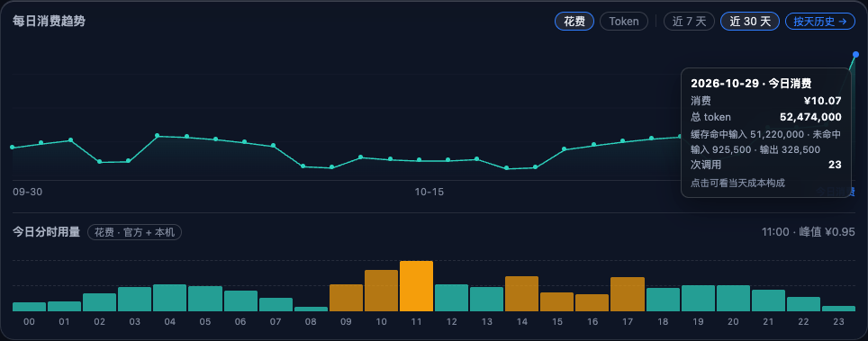Viewport: 868px width, 341px height.
Task: Click the 11:00 · 峰值 ¥0.95 text
Action: click(x=809, y=232)
